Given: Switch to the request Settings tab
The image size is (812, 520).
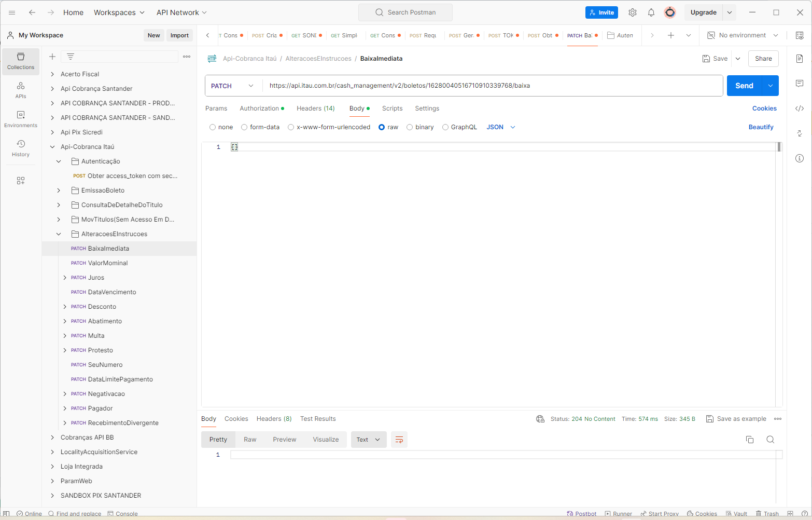Looking at the screenshot, I should 427,108.
